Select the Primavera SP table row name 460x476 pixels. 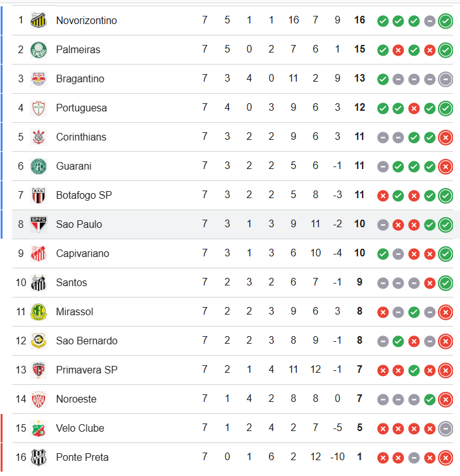click(87, 370)
